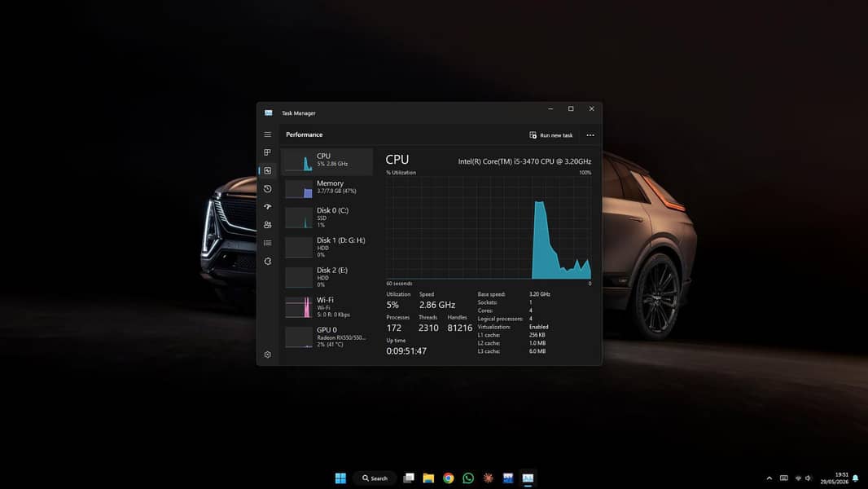Open the Users page icon
The image size is (868, 489).
pos(267,225)
